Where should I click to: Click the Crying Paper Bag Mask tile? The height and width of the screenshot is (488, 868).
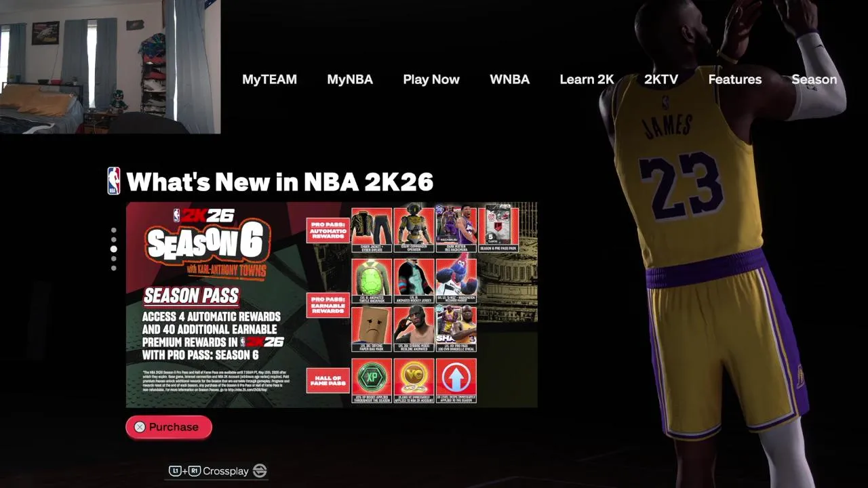[372, 329]
